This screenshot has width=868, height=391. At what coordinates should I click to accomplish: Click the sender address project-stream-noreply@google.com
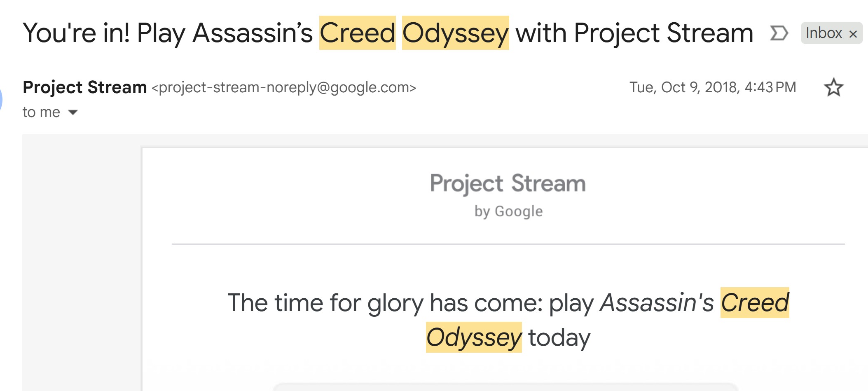[x=284, y=87]
